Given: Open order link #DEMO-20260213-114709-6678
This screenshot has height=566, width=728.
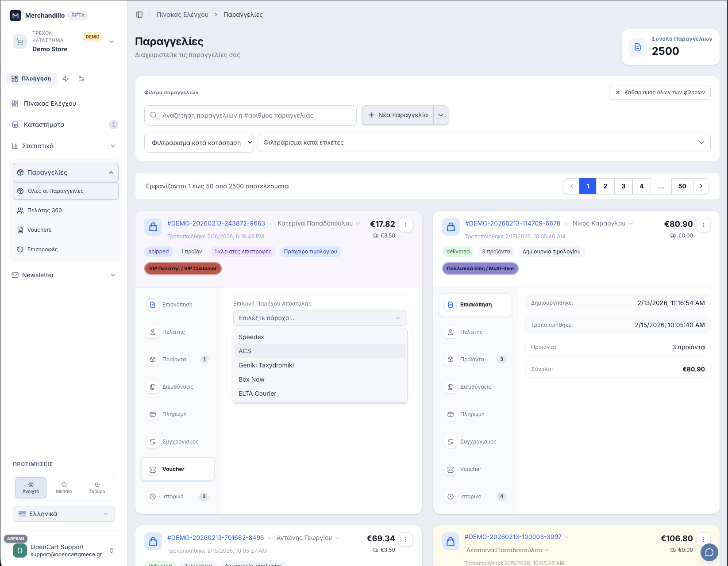Looking at the screenshot, I should (512, 223).
